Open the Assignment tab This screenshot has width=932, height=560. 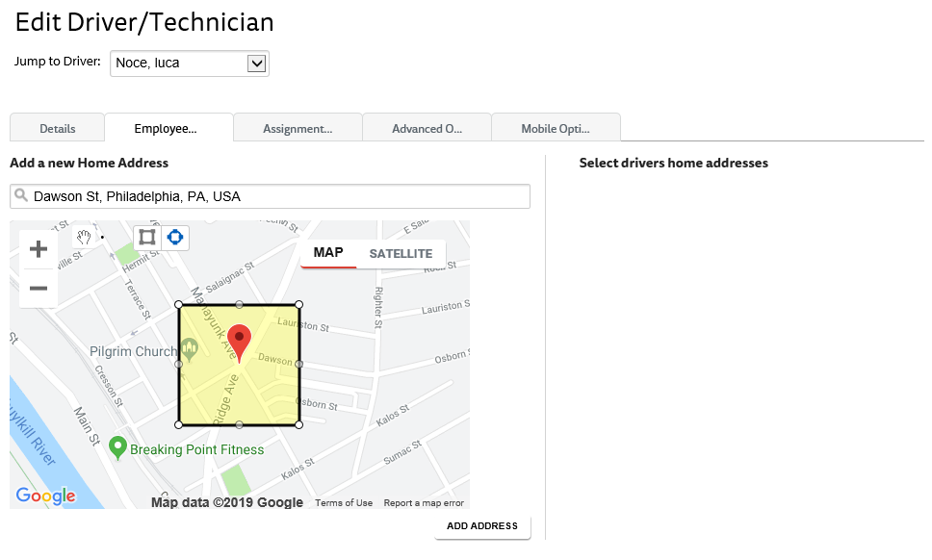[298, 128]
